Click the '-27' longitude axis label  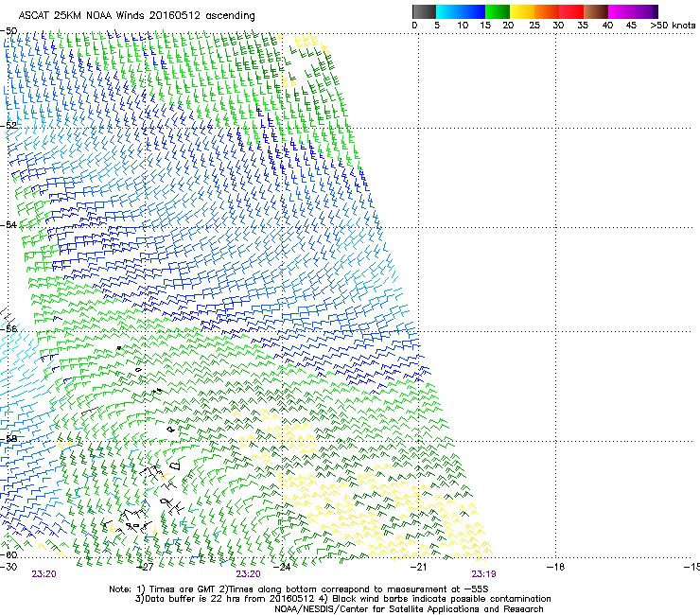click(x=145, y=567)
